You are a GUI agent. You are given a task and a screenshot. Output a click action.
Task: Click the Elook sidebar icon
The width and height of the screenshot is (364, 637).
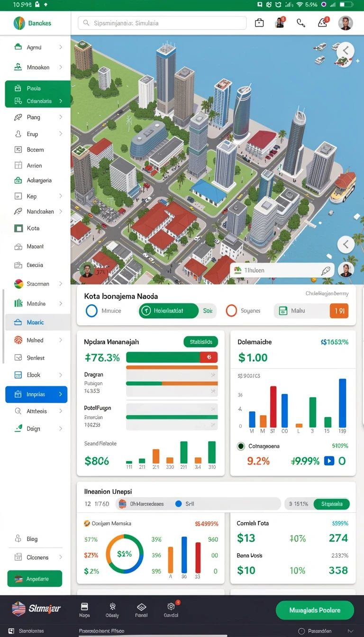point(18,375)
